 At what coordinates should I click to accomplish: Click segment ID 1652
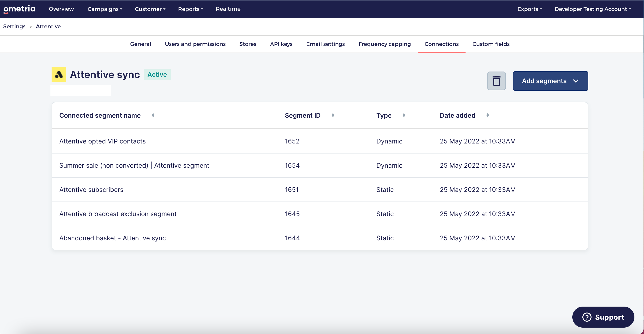click(x=292, y=141)
